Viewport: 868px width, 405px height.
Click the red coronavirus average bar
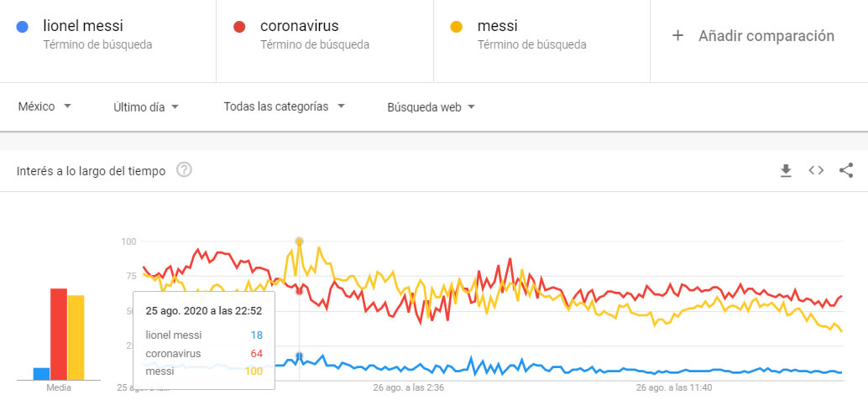coord(59,335)
